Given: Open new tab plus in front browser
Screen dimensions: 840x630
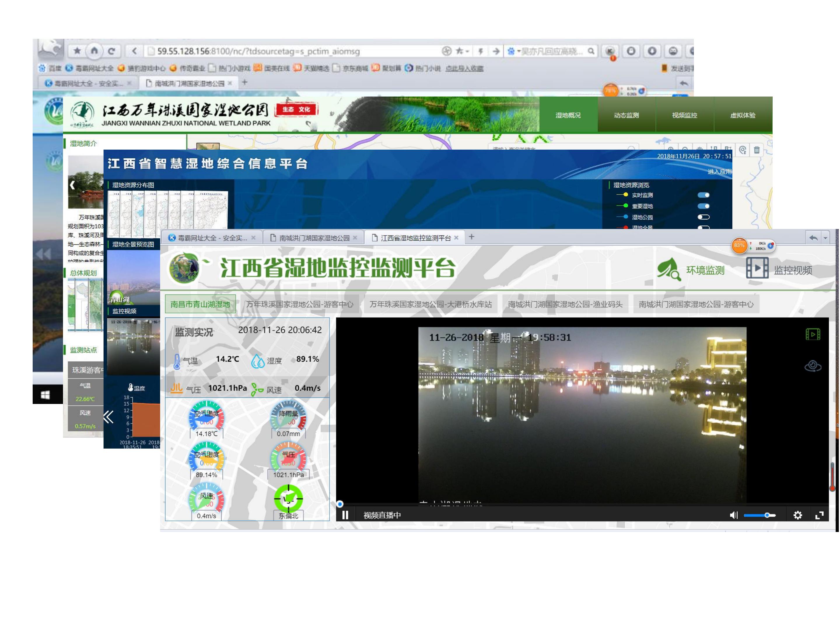Looking at the screenshot, I should click(x=471, y=237).
